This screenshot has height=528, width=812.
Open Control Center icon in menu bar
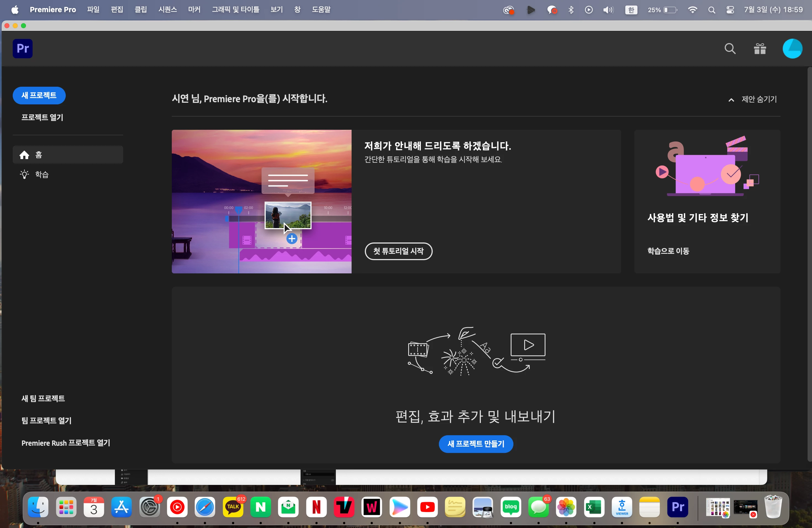[730, 10]
